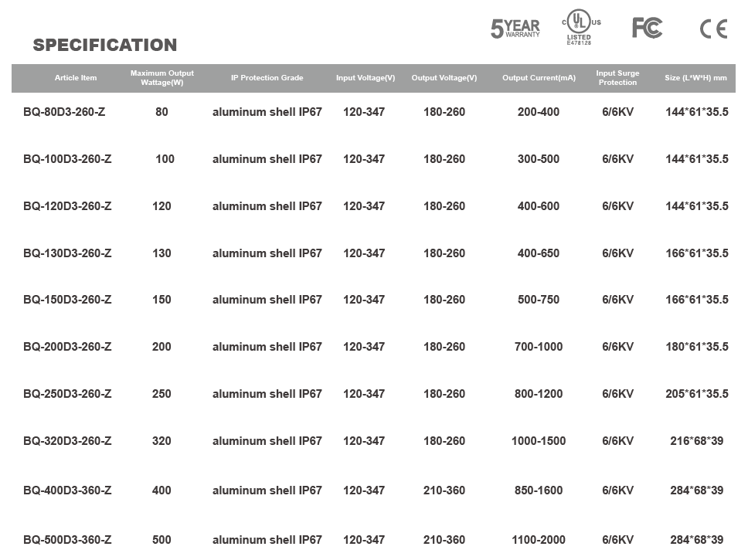Screen dimensions: 748x560
Task: Click the Output Voltage(V) column header
Action: [x=444, y=78]
